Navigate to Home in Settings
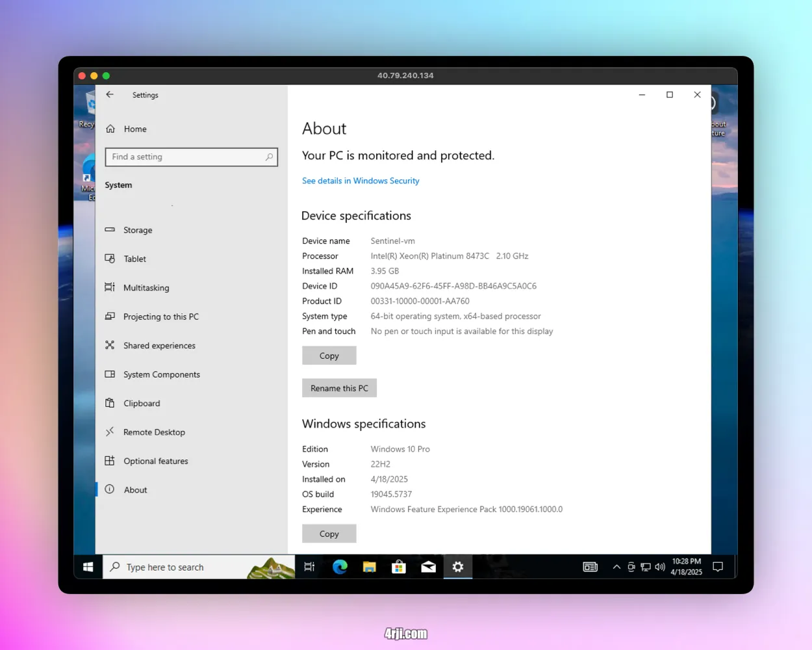812x650 pixels. click(135, 129)
